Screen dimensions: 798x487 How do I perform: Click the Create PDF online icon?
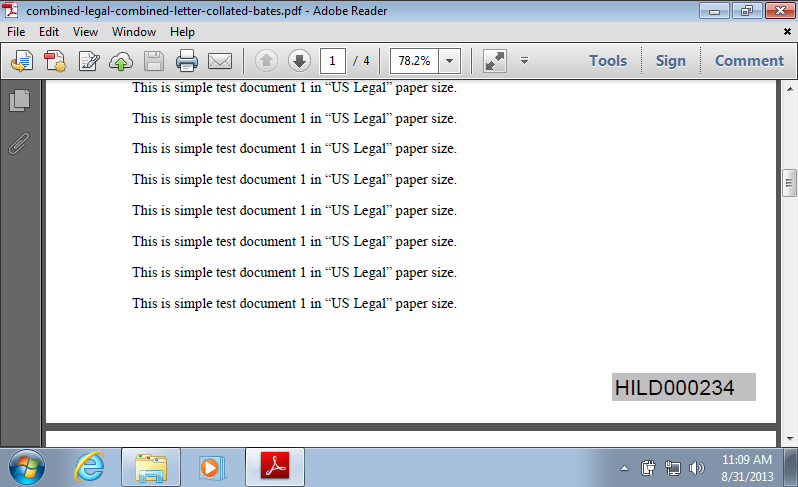coord(55,61)
